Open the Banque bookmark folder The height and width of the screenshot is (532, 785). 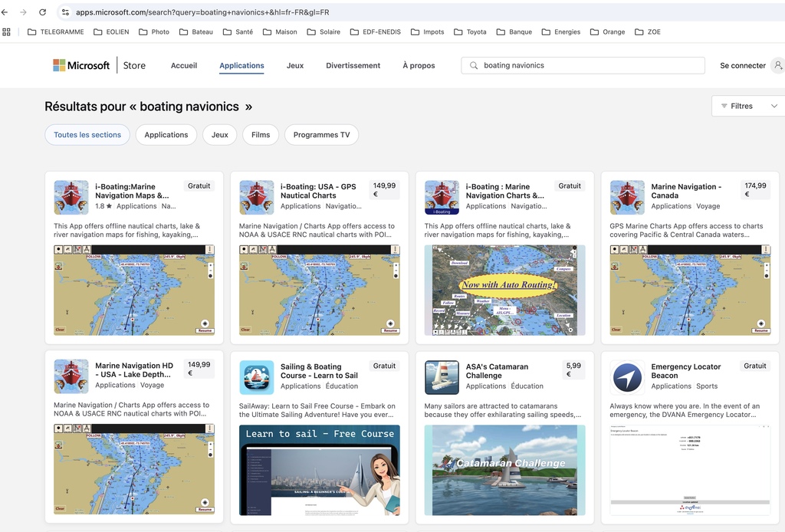514,32
